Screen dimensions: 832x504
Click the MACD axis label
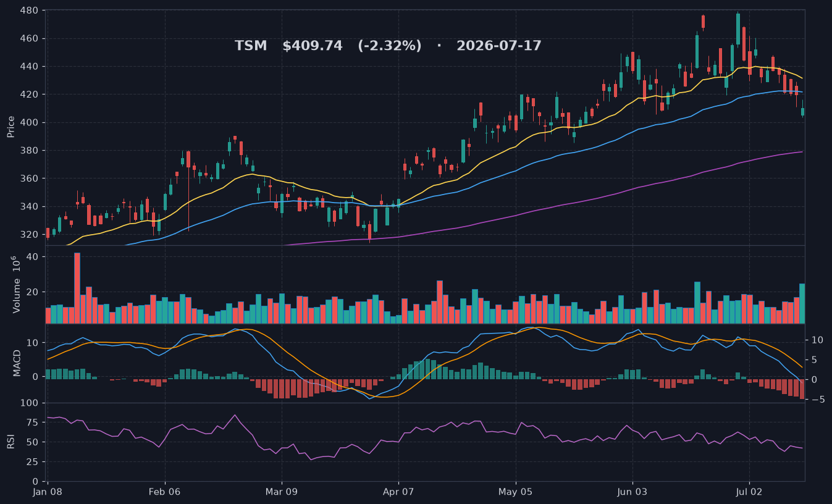17,363
